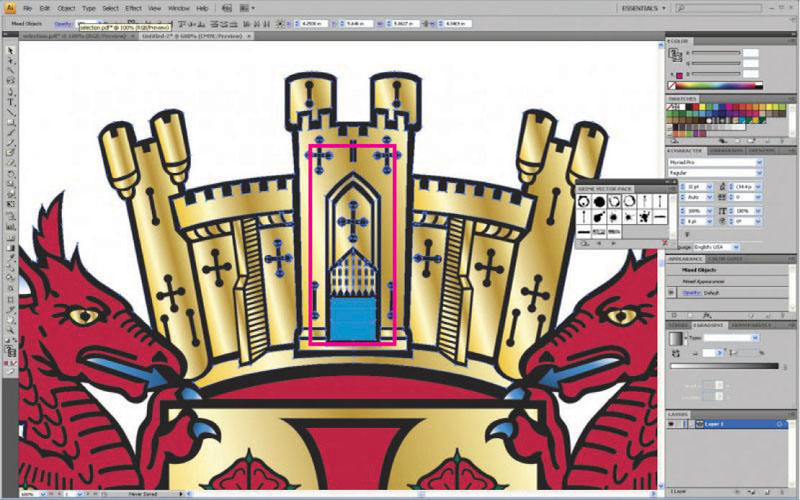This screenshot has width=800, height=500.
Task: Click the gradient fill preview box
Action: point(676,338)
